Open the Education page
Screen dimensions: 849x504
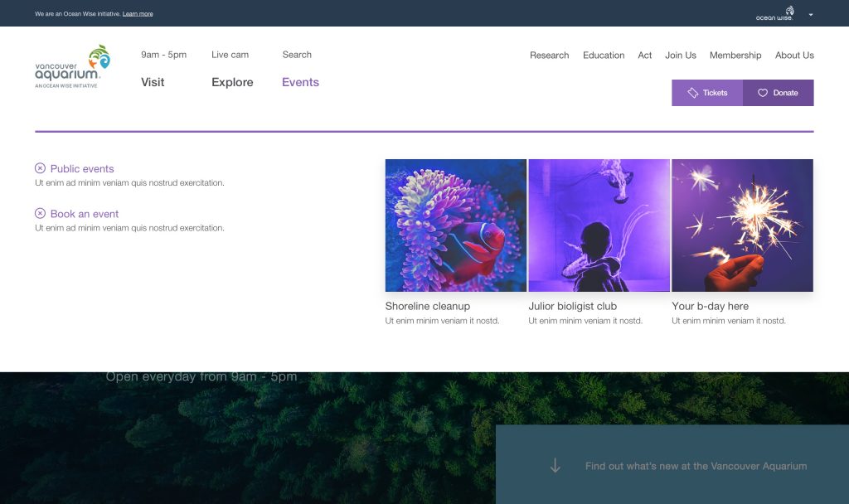click(x=604, y=56)
